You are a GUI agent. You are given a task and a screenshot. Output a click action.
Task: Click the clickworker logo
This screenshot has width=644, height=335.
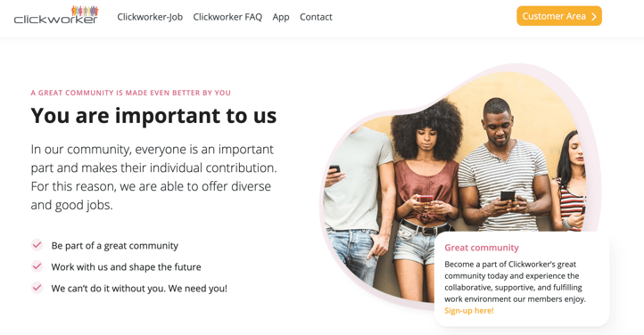(56, 15)
